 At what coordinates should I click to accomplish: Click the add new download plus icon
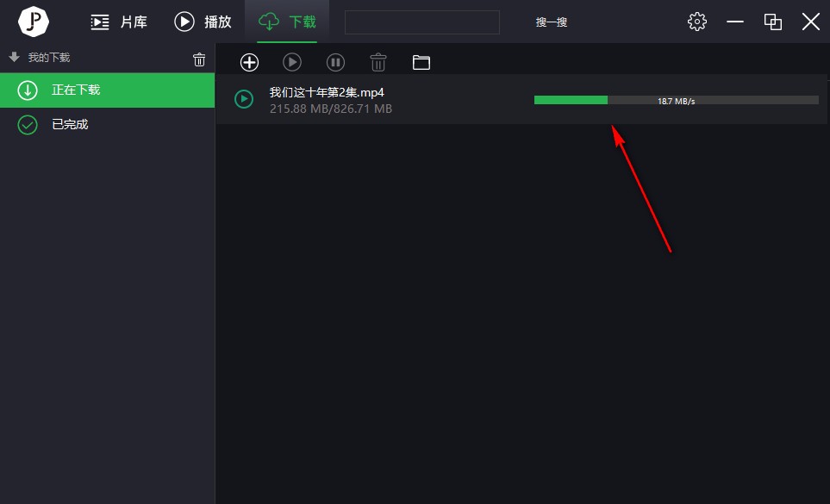pos(249,62)
